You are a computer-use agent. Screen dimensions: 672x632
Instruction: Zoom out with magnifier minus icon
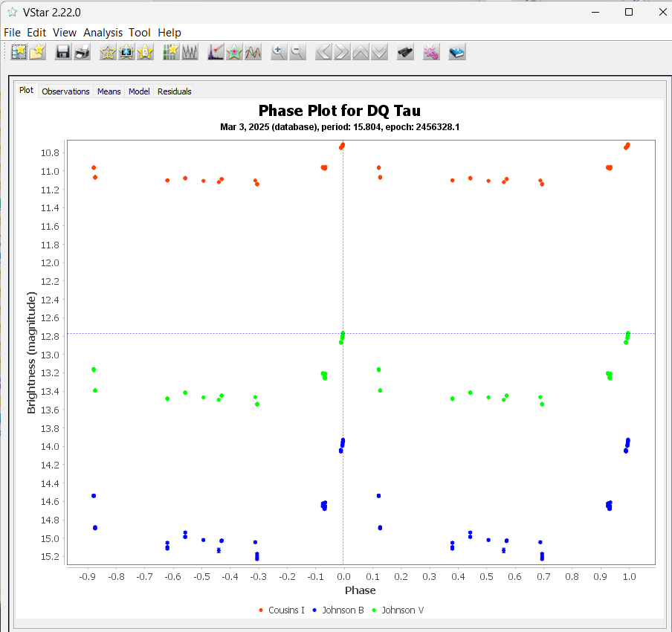point(297,52)
